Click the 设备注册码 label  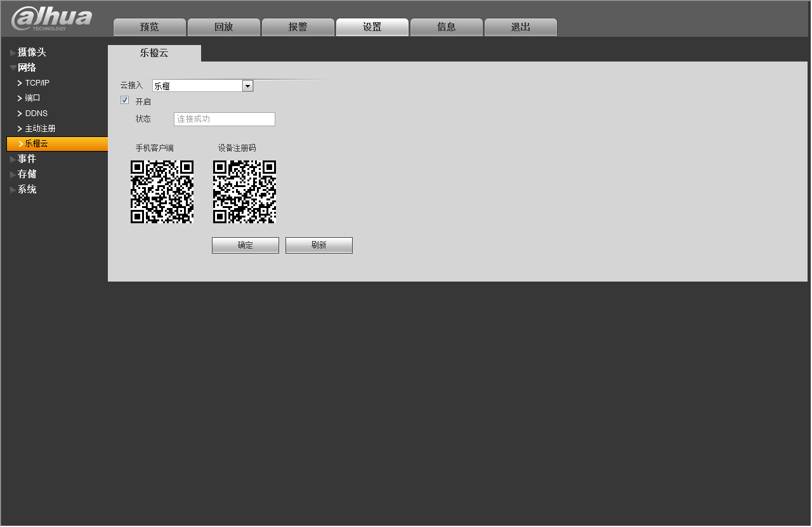pos(237,148)
